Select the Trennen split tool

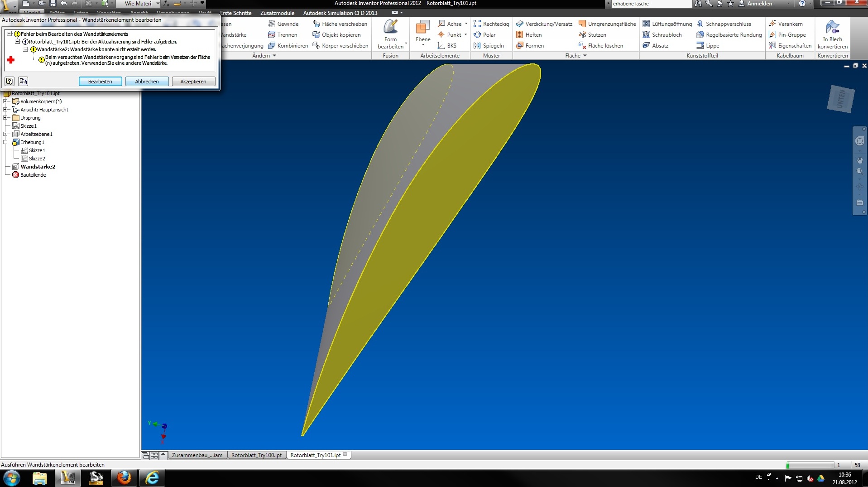click(283, 34)
